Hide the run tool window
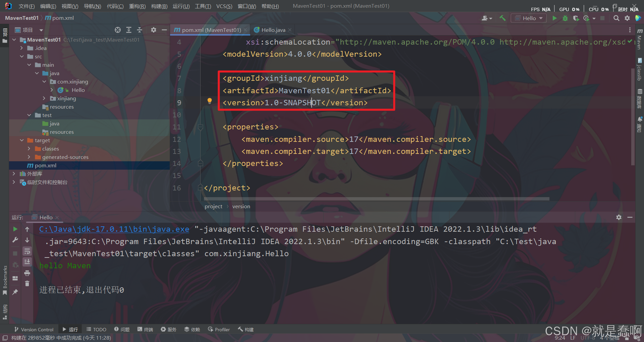The image size is (644, 342). point(630,217)
